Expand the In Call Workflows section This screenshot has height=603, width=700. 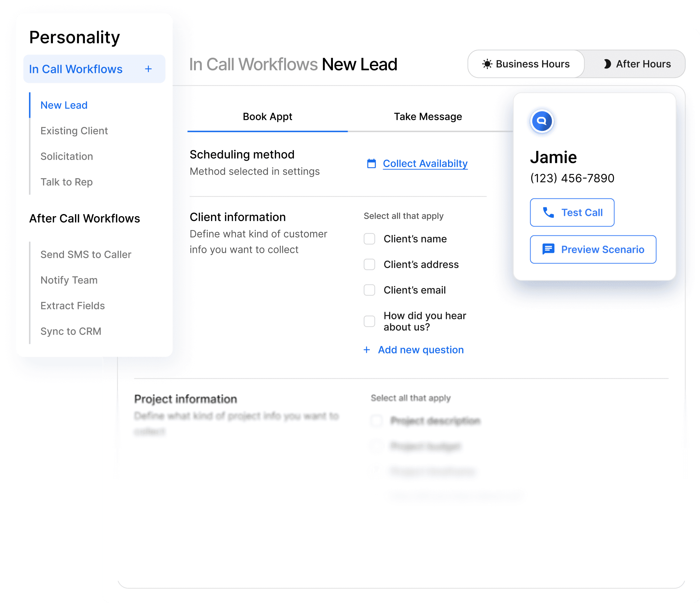[76, 69]
